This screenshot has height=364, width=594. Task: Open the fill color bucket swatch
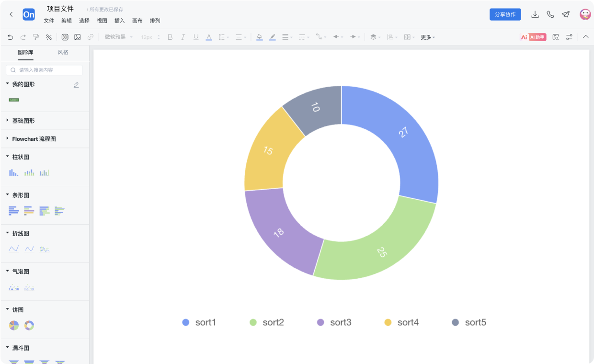259,37
